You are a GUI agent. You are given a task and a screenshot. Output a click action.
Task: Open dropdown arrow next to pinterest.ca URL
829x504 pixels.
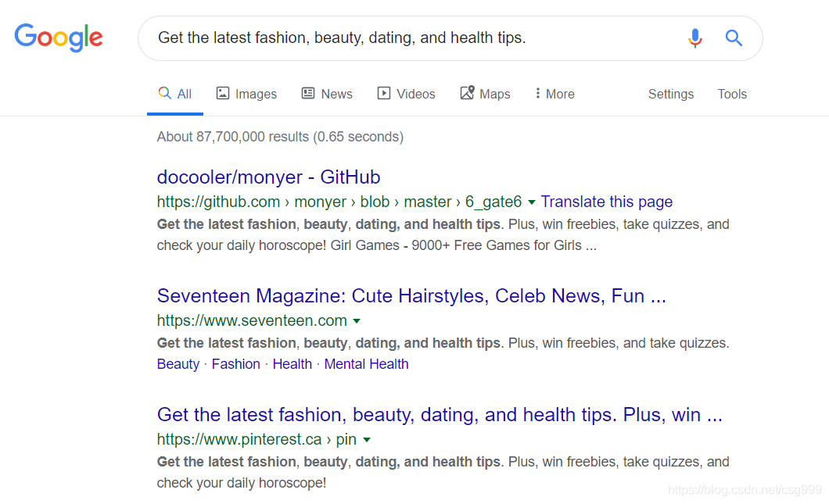tap(366, 440)
